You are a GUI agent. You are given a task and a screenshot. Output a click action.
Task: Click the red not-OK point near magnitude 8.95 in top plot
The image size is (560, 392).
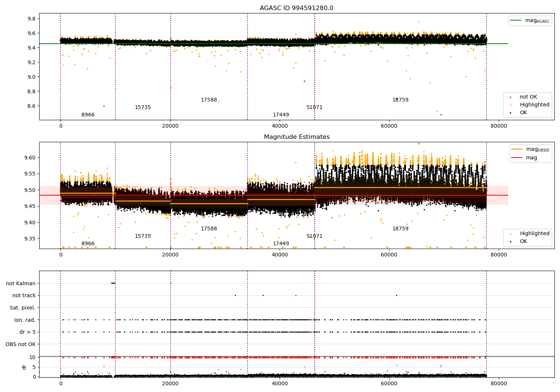pyautogui.click(x=304, y=81)
